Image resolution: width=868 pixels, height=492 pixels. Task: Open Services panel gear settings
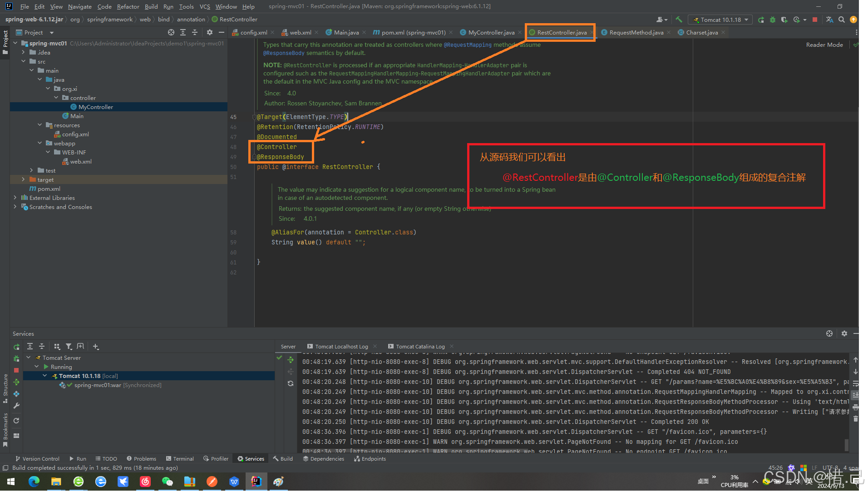coord(844,334)
